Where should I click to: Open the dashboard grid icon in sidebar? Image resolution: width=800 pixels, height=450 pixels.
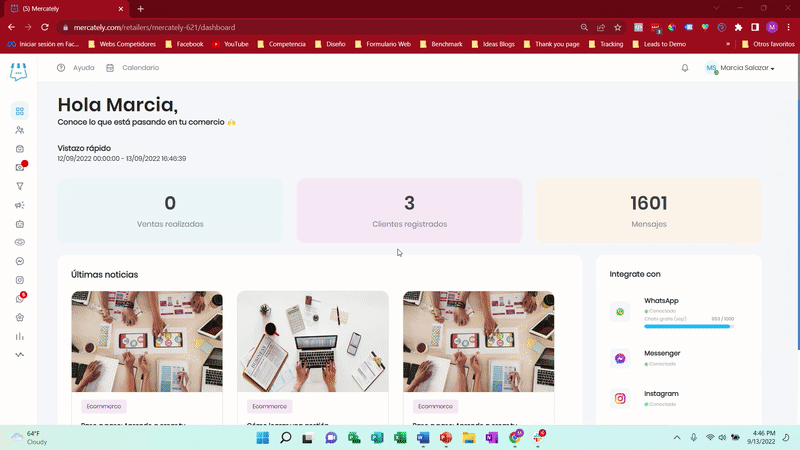(x=19, y=111)
